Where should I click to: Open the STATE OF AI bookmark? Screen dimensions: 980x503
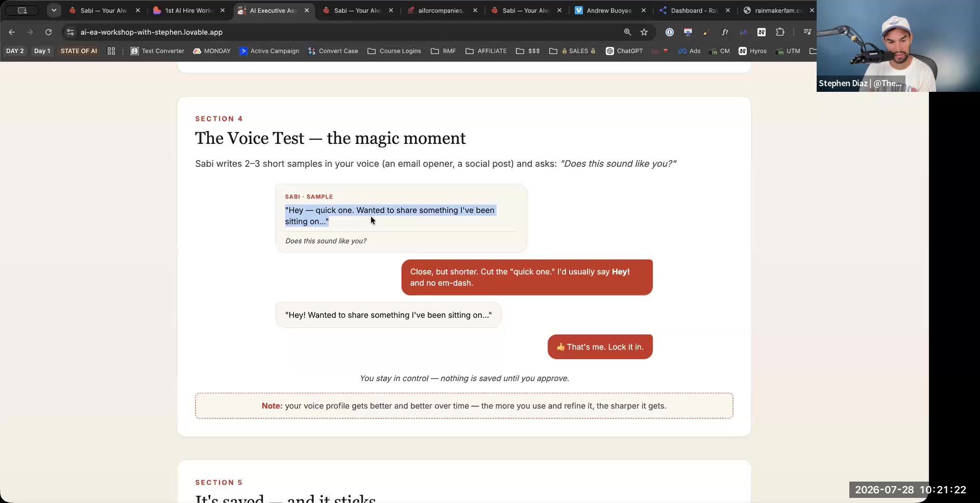[x=79, y=51]
